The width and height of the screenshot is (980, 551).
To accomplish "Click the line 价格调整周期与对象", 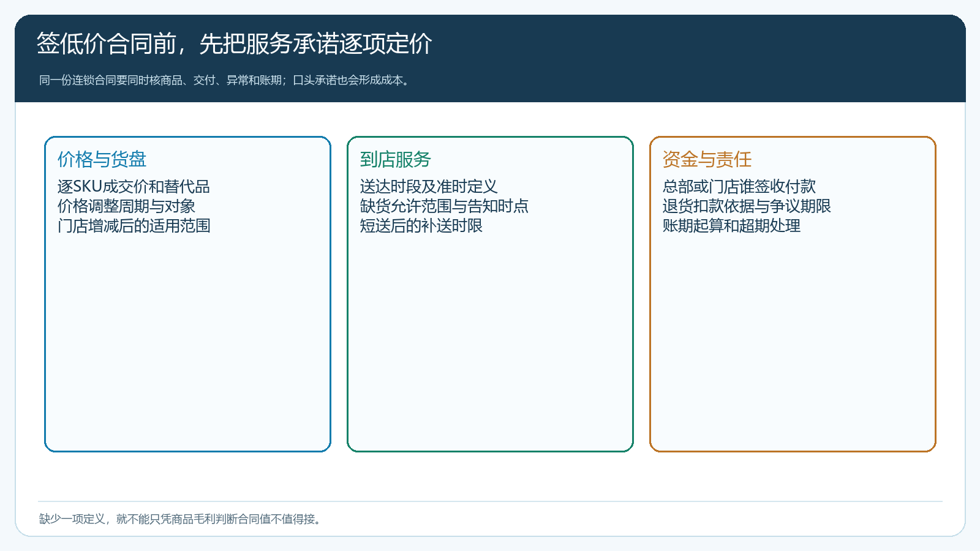I will pyautogui.click(x=126, y=206).
